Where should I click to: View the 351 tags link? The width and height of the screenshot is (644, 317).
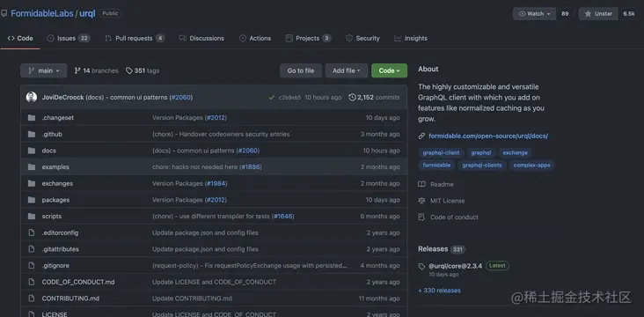[143, 70]
